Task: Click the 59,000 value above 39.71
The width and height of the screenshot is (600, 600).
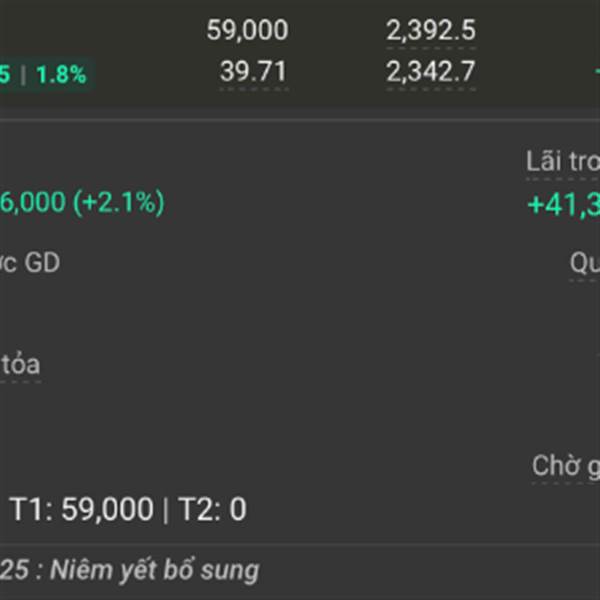Action: pos(247,30)
